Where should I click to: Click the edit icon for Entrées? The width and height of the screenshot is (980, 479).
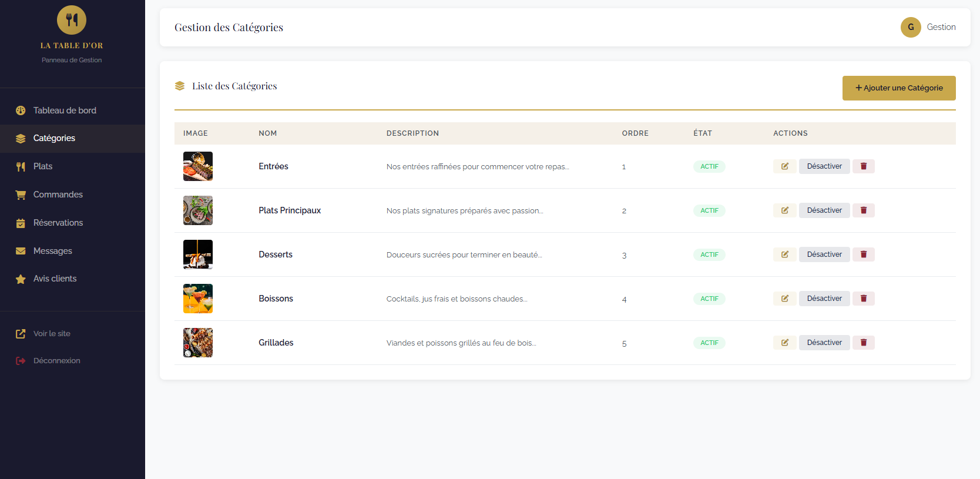784,166
